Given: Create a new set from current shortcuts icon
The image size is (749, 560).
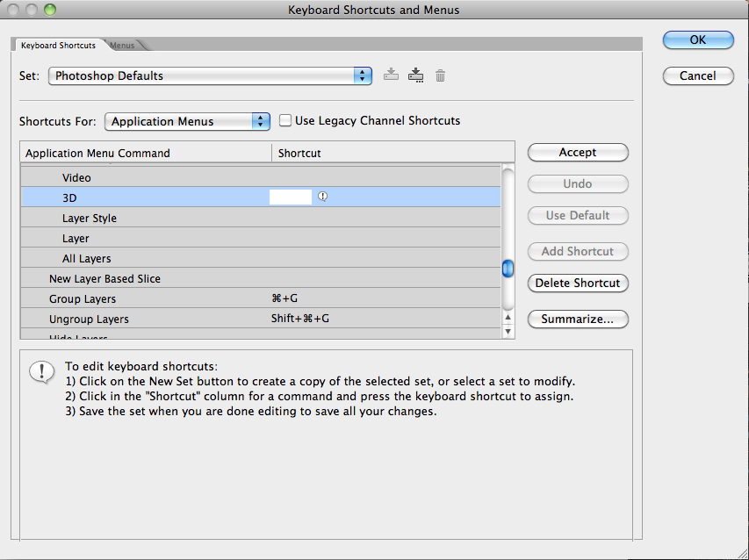Looking at the screenshot, I should coord(416,75).
